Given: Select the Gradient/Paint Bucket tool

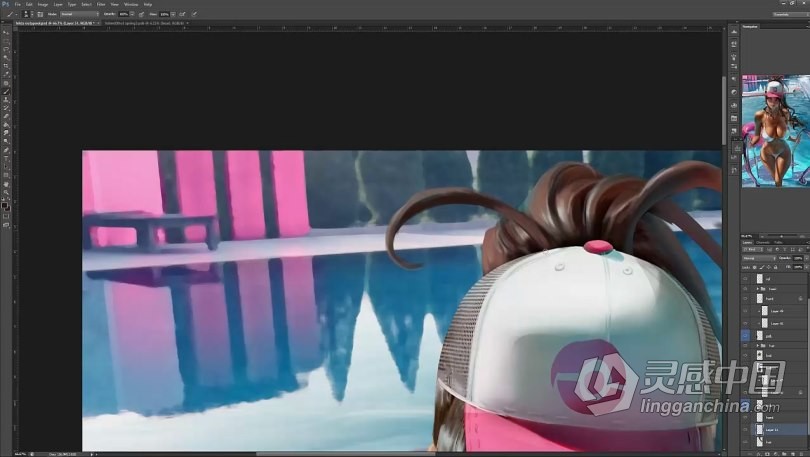Looking at the screenshot, I should coord(6,125).
